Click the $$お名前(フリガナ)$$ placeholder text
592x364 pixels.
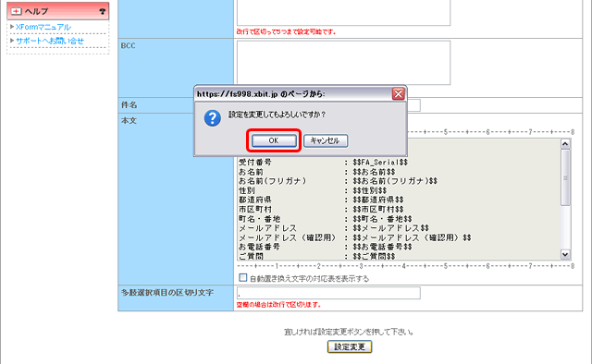(x=395, y=181)
